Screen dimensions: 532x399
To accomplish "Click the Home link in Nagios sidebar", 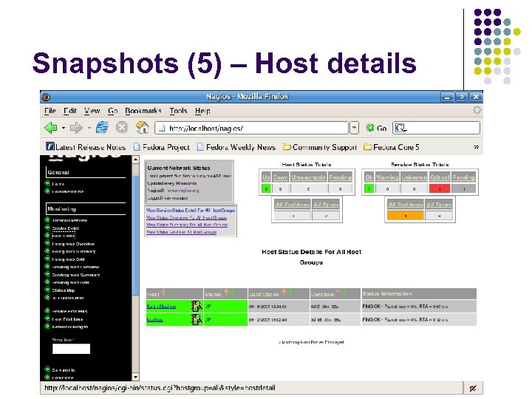I will click(58, 184).
